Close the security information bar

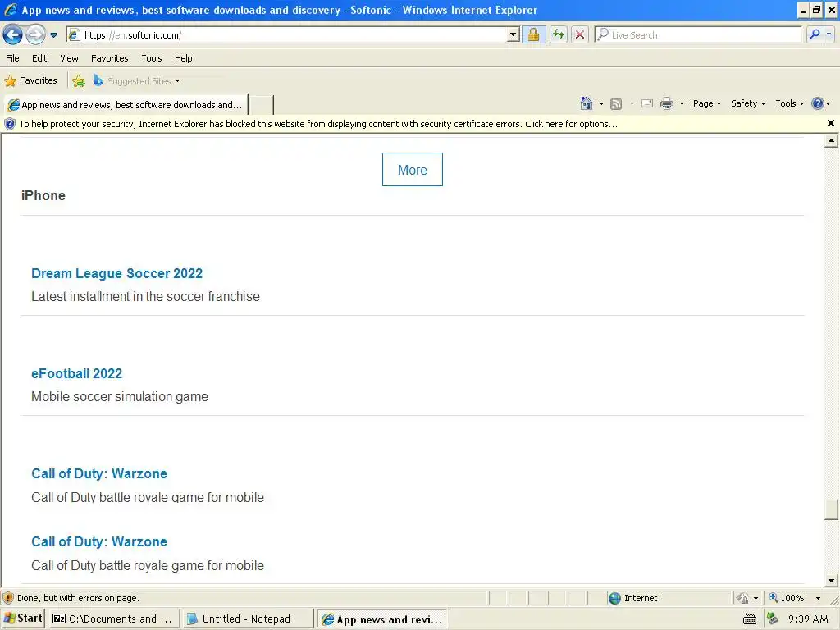click(x=830, y=123)
